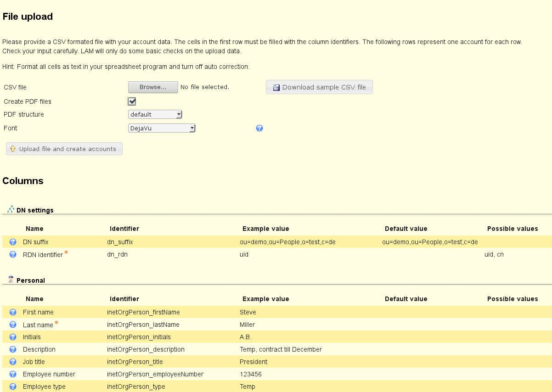Click help icon beside Last name

coord(13,325)
